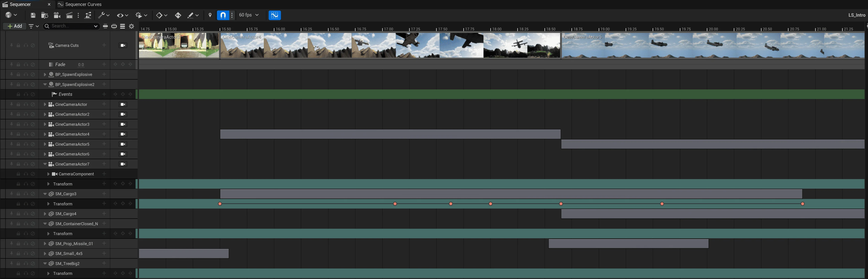Click the expand-tracks icon next to search

tap(114, 26)
